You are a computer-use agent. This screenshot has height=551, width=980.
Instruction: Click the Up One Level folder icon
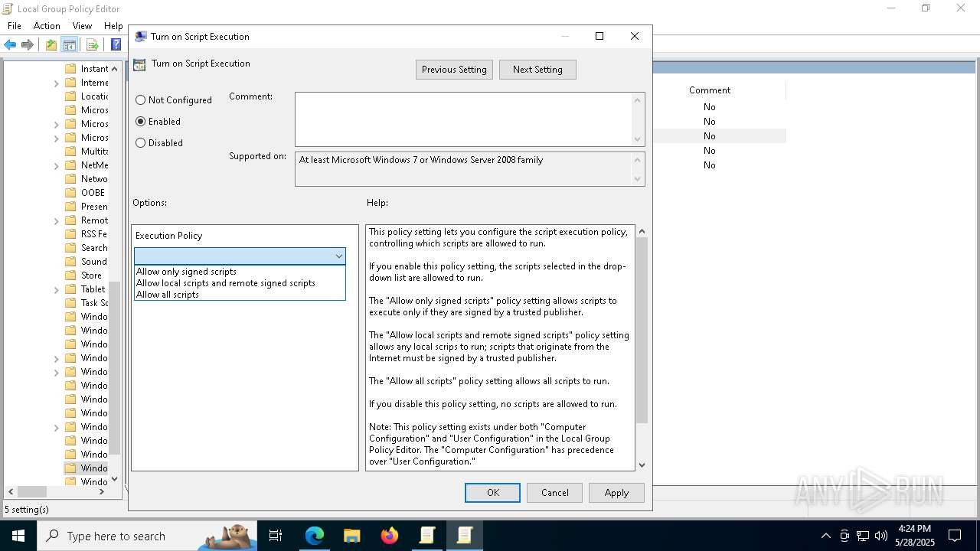(51, 44)
